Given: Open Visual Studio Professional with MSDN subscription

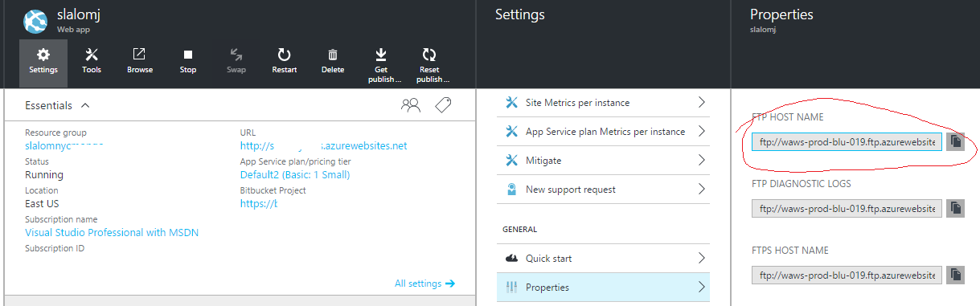Looking at the screenshot, I should pos(112,233).
